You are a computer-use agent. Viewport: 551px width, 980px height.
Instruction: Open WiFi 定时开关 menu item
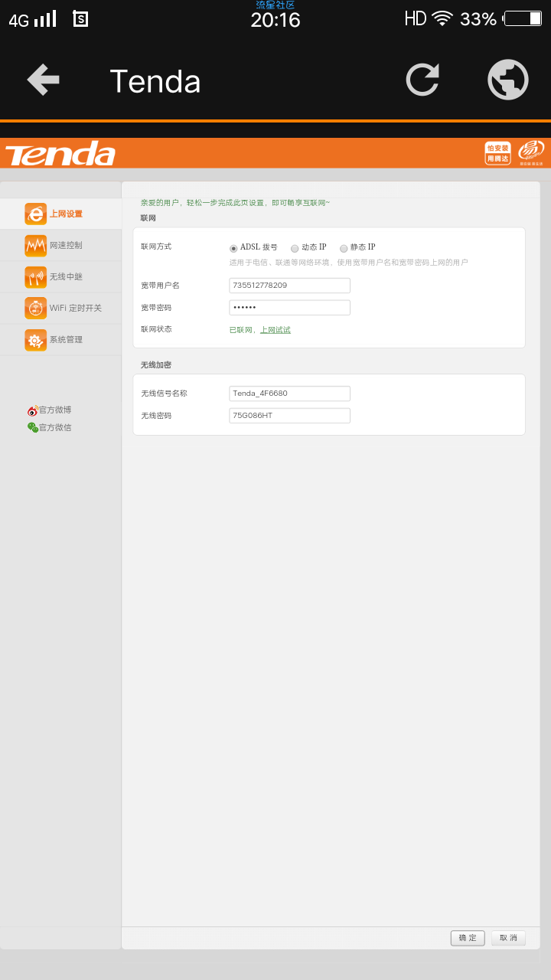click(x=60, y=308)
